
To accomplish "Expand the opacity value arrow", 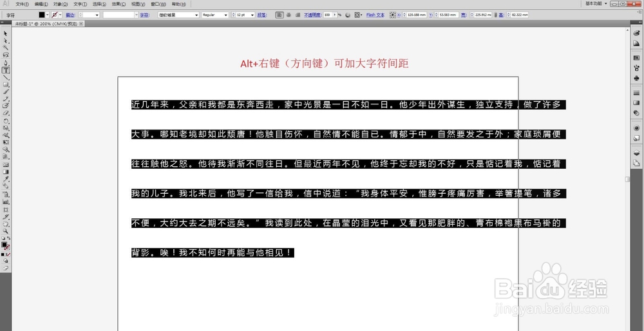I will click(334, 15).
